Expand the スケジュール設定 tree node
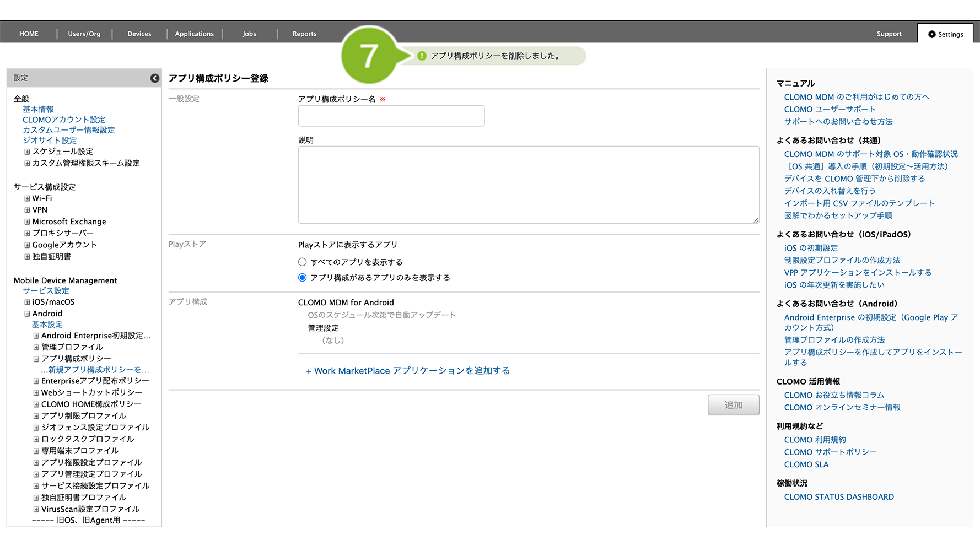The height and width of the screenshot is (551, 980). coord(27,152)
